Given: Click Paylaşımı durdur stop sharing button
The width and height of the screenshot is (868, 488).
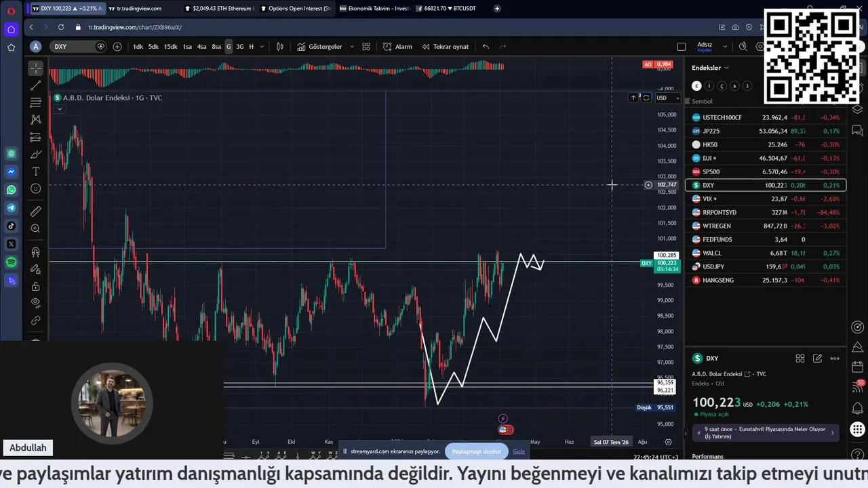Looking at the screenshot, I should (476, 451).
